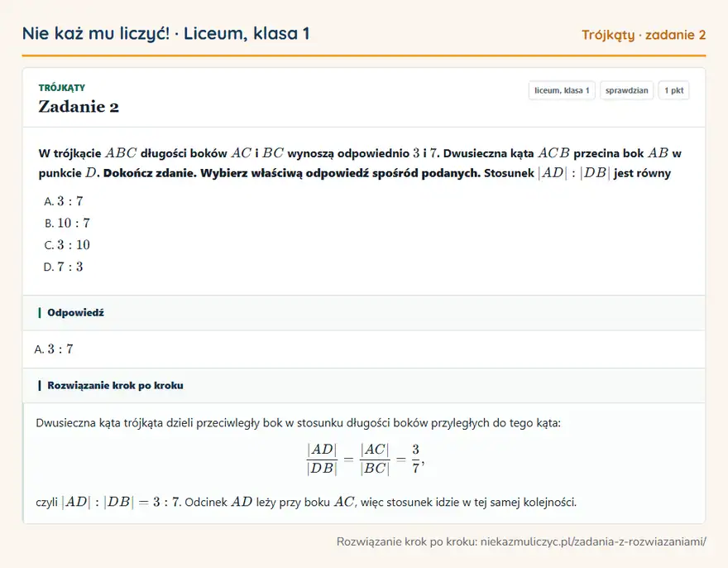The height and width of the screenshot is (568, 728).
Task: Choose answer option B. 10 : 7
Action: (67, 223)
